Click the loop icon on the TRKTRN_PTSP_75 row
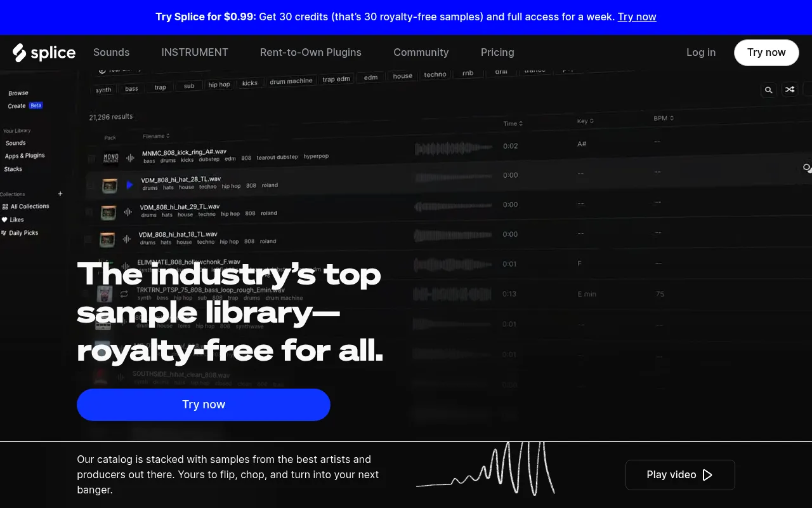This screenshot has width=812, height=508. click(124, 293)
